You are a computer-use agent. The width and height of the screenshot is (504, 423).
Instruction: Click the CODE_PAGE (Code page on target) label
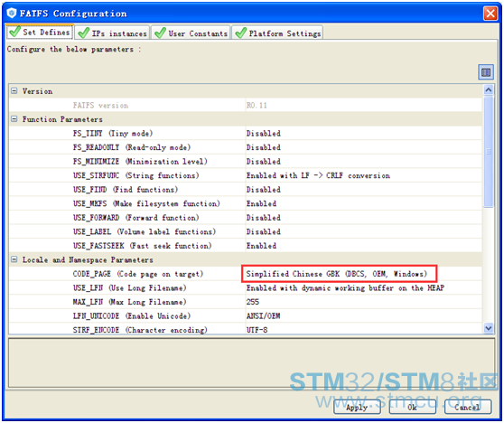click(x=138, y=274)
